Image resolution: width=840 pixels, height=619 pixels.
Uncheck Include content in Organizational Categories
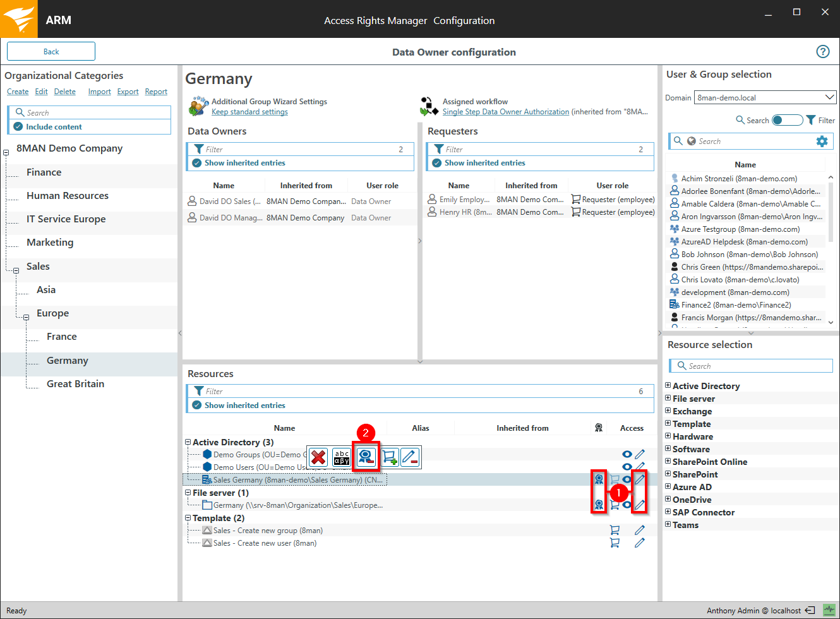click(18, 127)
